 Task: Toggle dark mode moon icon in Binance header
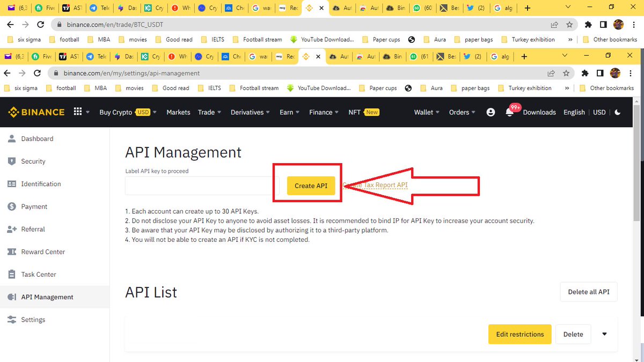[618, 112]
